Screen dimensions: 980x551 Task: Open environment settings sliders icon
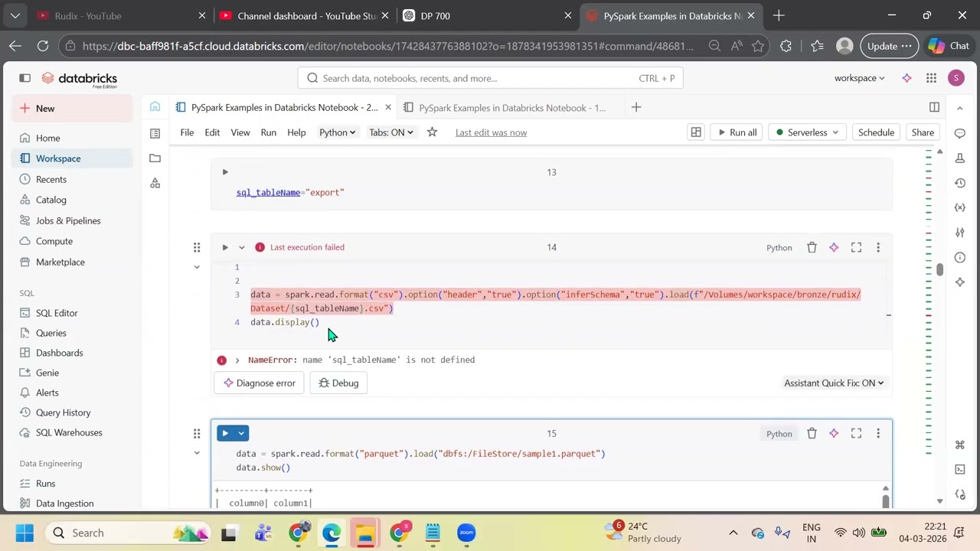click(960, 233)
